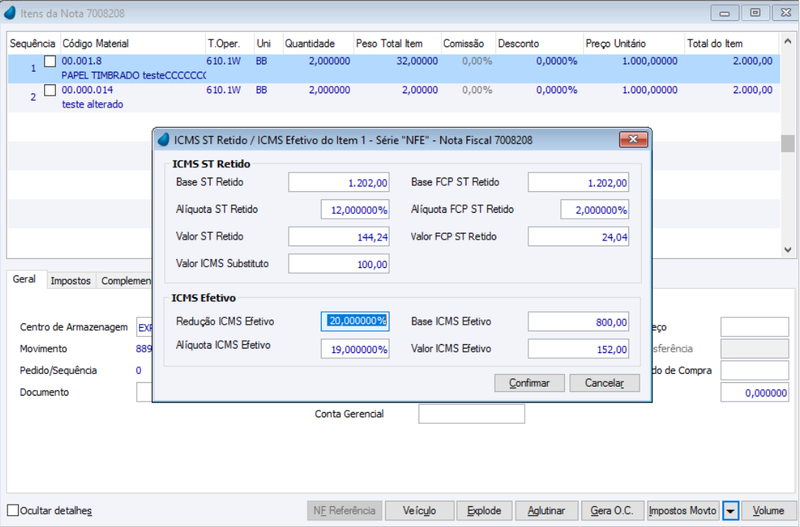Tick the checkbox for item 00.000.014
The height and width of the screenshot is (527, 800).
coord(50,90)
